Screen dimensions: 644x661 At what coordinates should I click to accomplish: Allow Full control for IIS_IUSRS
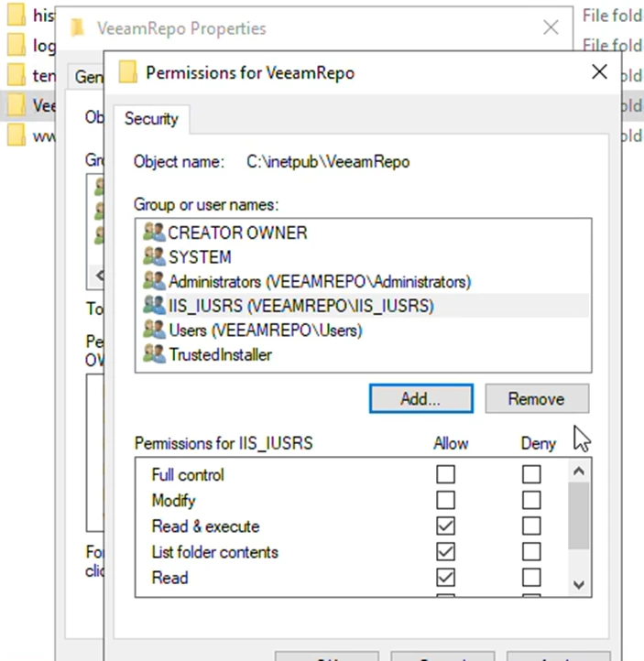(x=446, y=474)
